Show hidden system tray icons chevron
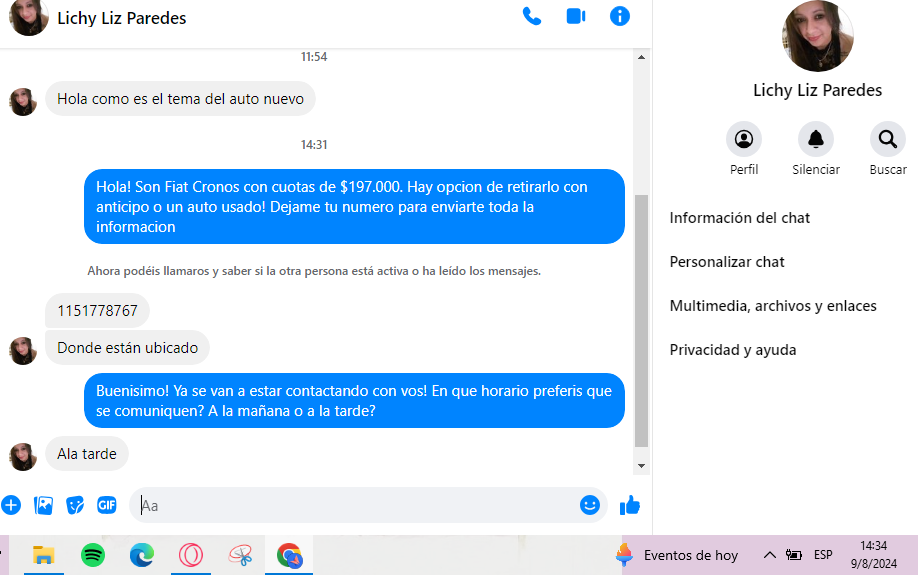 click(x=769, y=555)
